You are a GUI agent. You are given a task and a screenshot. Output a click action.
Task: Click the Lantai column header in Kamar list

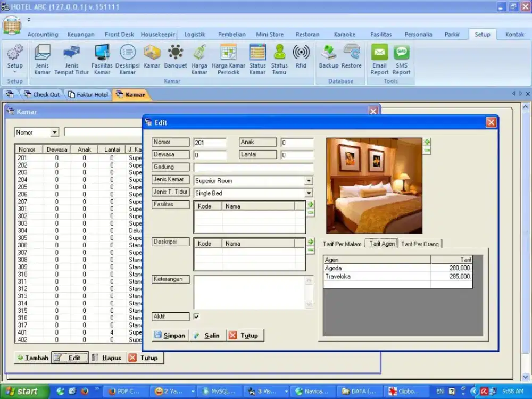pyautogui.click(x=112, y=149)
